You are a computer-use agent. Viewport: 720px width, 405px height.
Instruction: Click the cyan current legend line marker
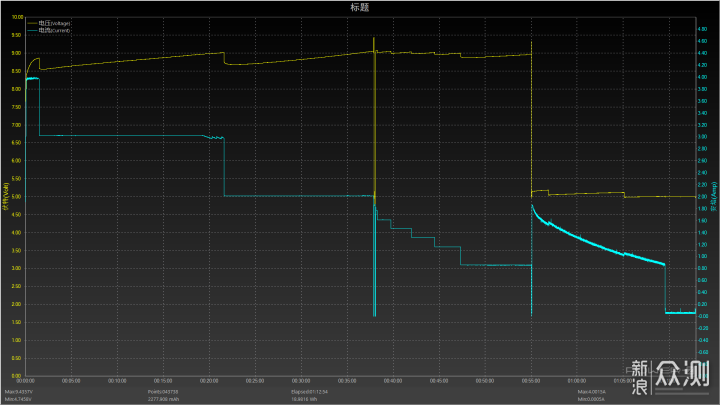click(x=32, y=31)
